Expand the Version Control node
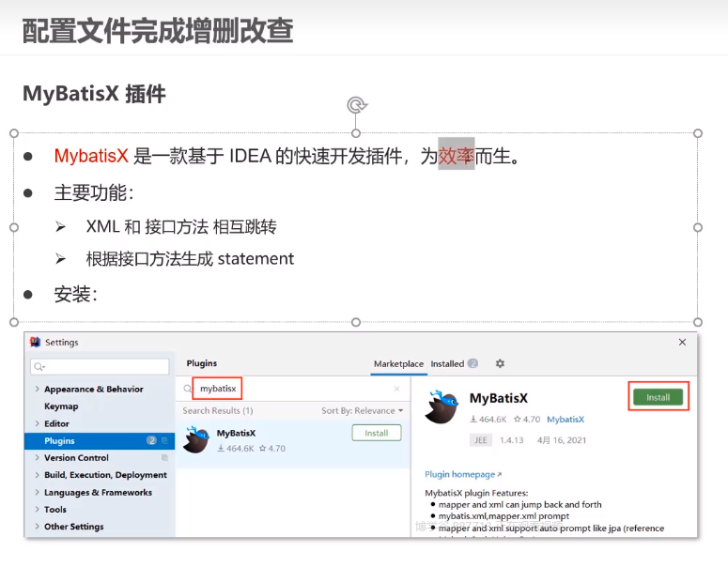This screenshot has height=567, width=728. click(37, 457)
